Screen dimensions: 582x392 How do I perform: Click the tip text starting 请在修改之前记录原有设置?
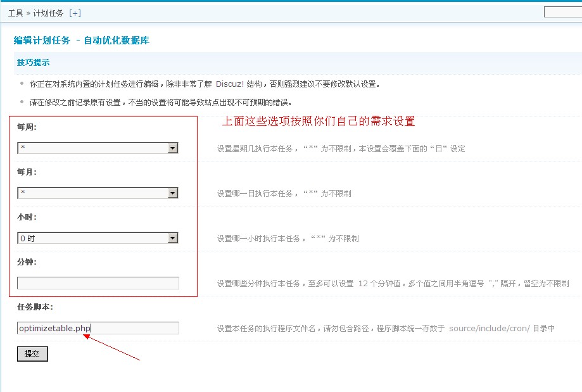[x=161, y=102]
